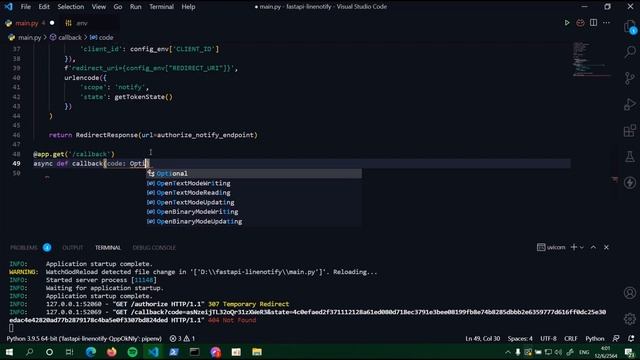
Task: Add a new terminal with plus icon
Action: click(574, 247)
